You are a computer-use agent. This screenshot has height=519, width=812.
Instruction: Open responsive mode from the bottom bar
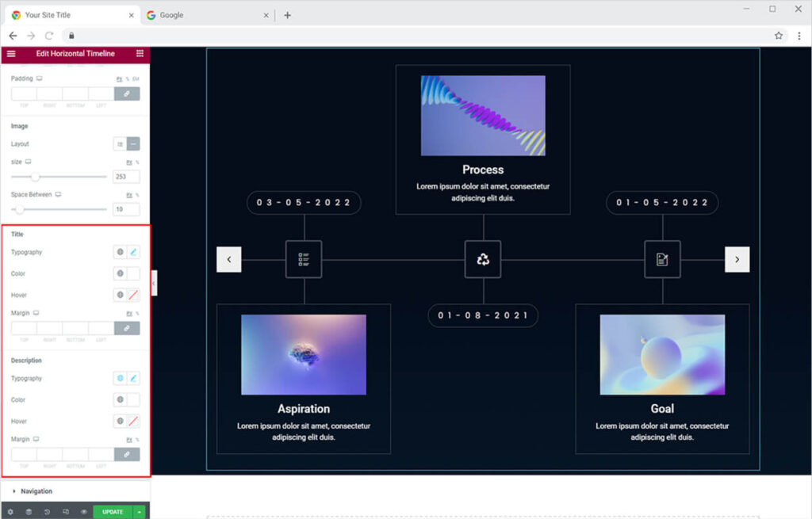click(65, 512)
